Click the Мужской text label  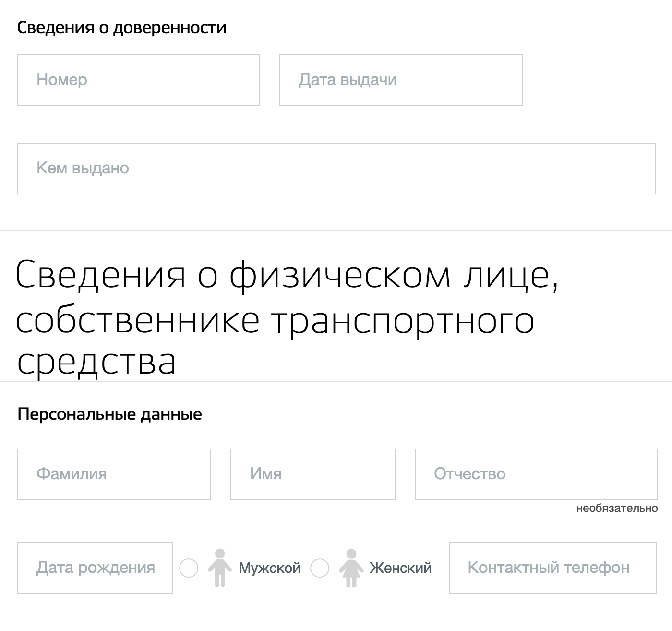(x=270, y=568)
